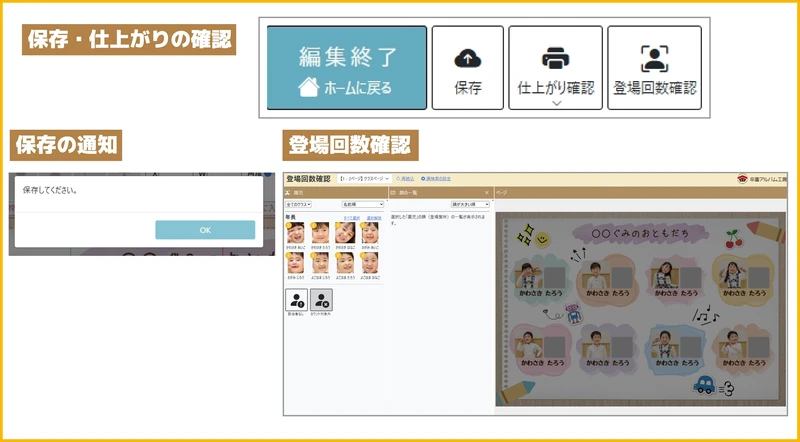Viewport: 800px width, 442px height.
Task: Click the child photo in the purple frame
Action: (595, 345)
